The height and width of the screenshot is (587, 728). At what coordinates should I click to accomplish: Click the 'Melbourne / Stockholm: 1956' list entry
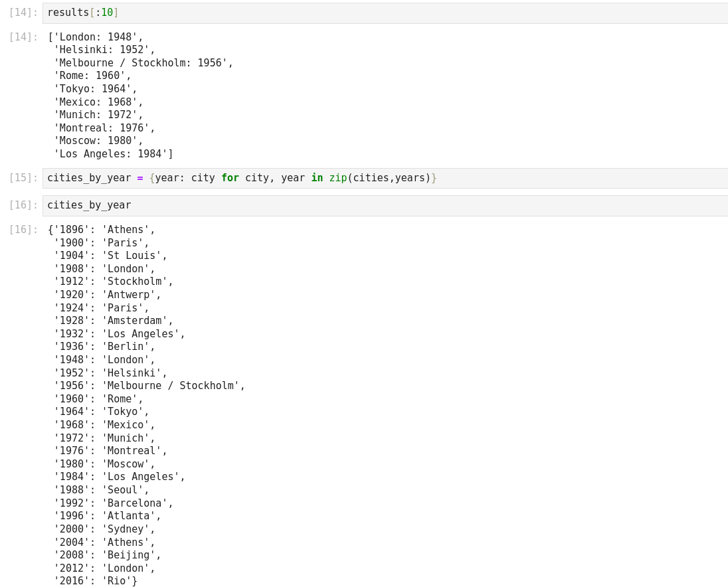pos(143,63)
